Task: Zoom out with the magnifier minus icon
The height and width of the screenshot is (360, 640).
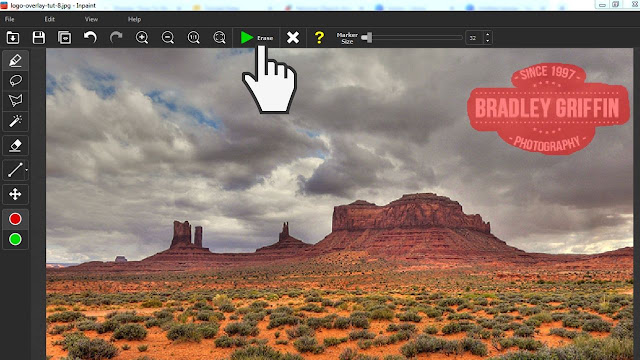Action: (x=168, y=38)
